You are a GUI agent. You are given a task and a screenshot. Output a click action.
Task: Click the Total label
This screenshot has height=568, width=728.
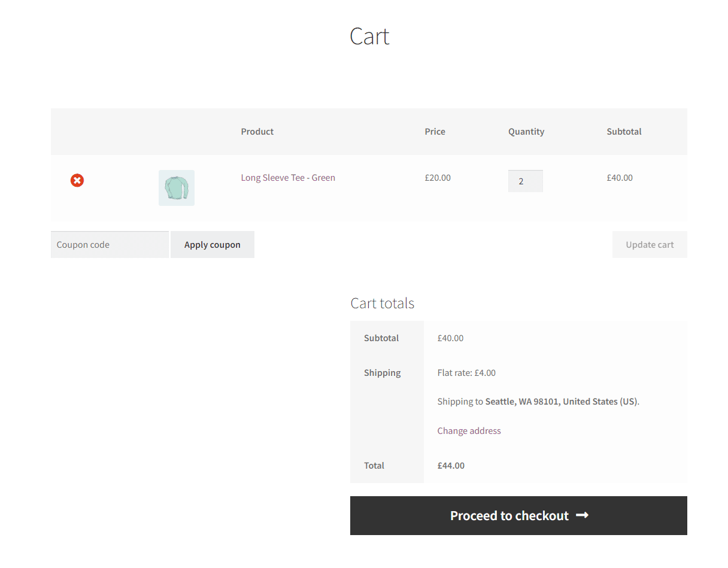pyautogui.click(x=374, y=466)
